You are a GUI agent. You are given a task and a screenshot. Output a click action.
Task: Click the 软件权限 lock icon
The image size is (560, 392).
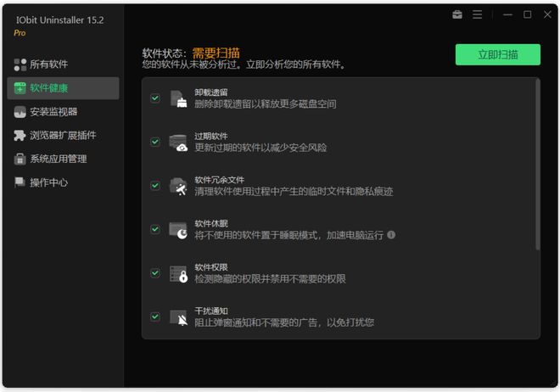coord(178,274)
